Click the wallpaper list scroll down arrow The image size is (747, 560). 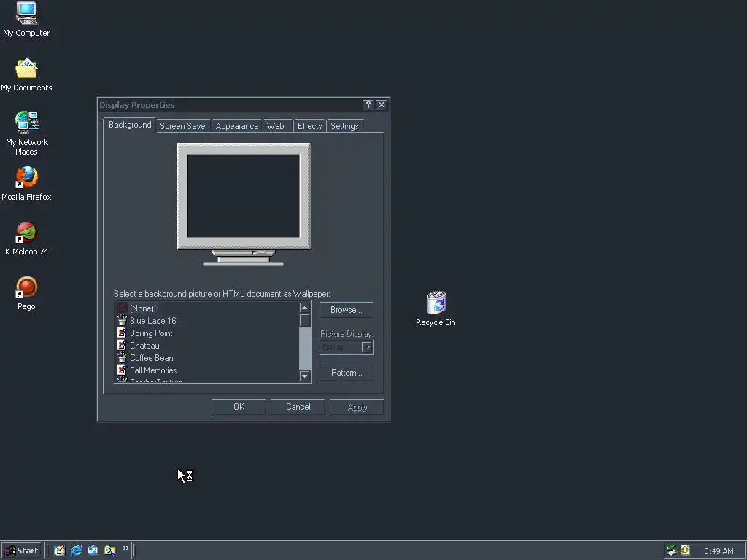coord(305,376)
